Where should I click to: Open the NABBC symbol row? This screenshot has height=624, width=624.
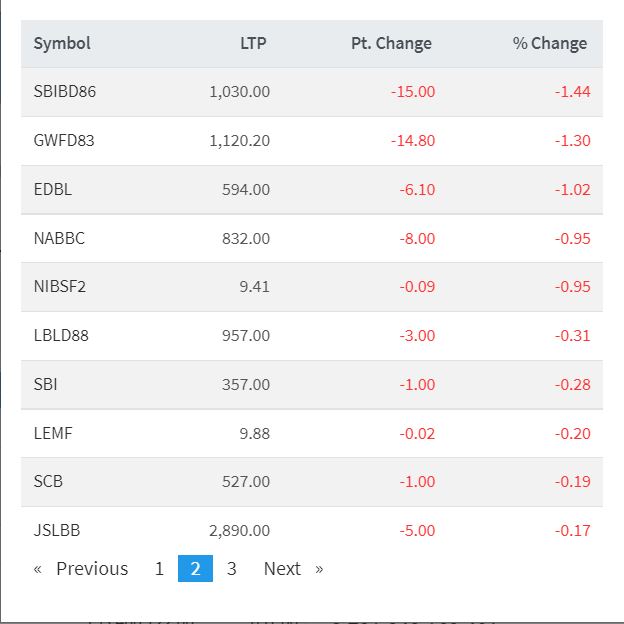(x=59, y=239)
